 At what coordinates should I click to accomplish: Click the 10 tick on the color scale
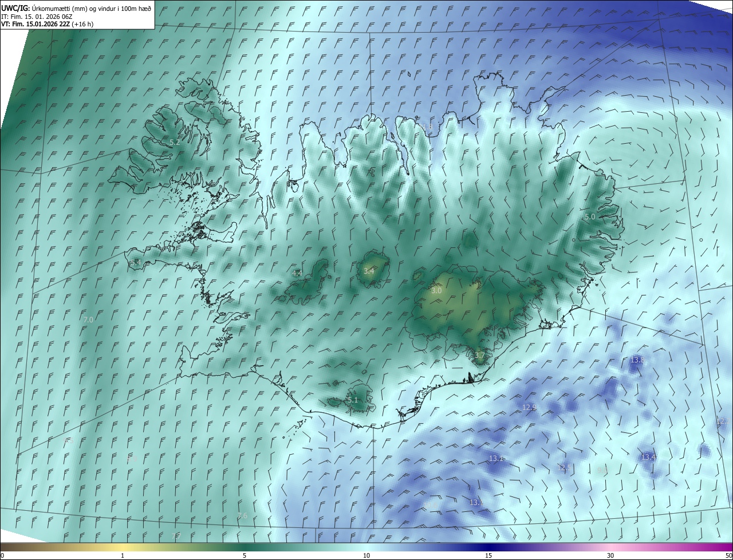click(366, 555)
